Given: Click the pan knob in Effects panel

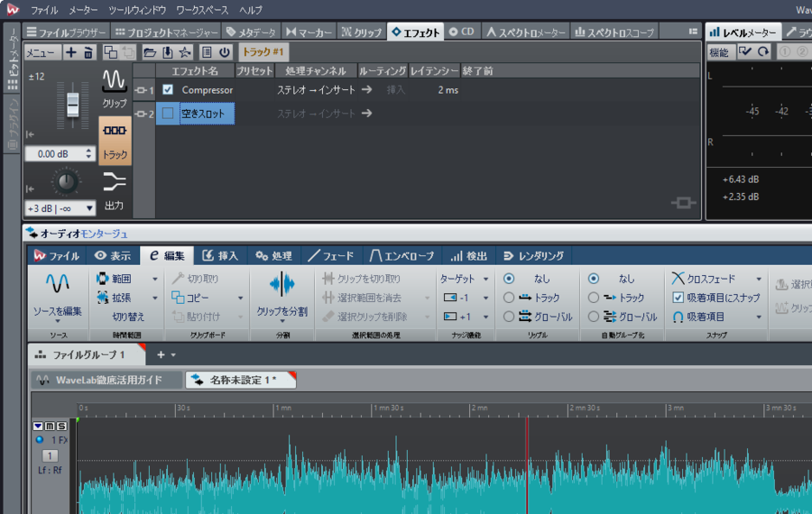Looking at the screenshot, I should 66,181.
